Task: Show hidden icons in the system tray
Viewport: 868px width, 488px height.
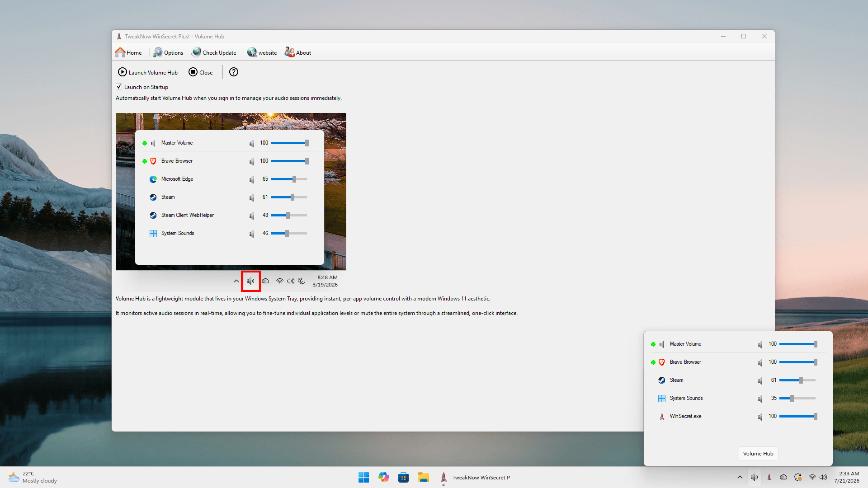Action: pyautogui.click(x=740, y=477)
